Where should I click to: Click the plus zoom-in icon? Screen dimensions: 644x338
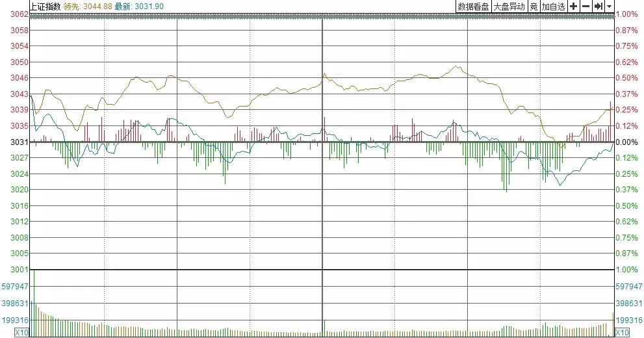point(573,6)
